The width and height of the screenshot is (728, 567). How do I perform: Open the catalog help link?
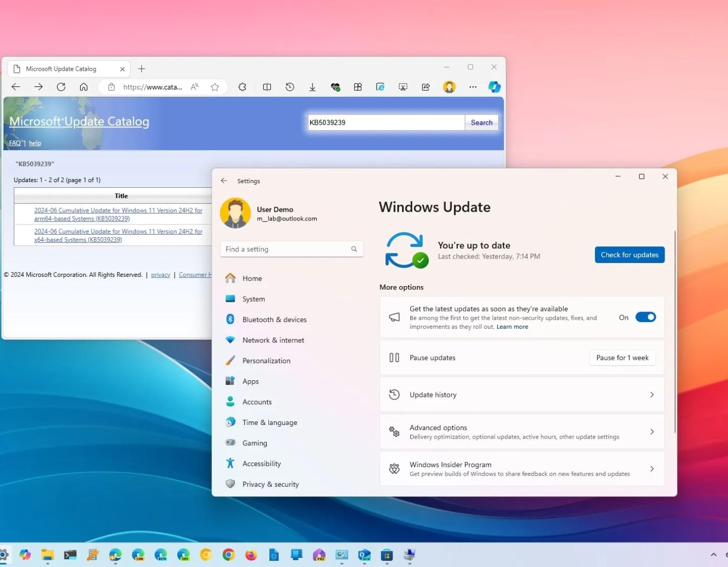tap(35, 143)
